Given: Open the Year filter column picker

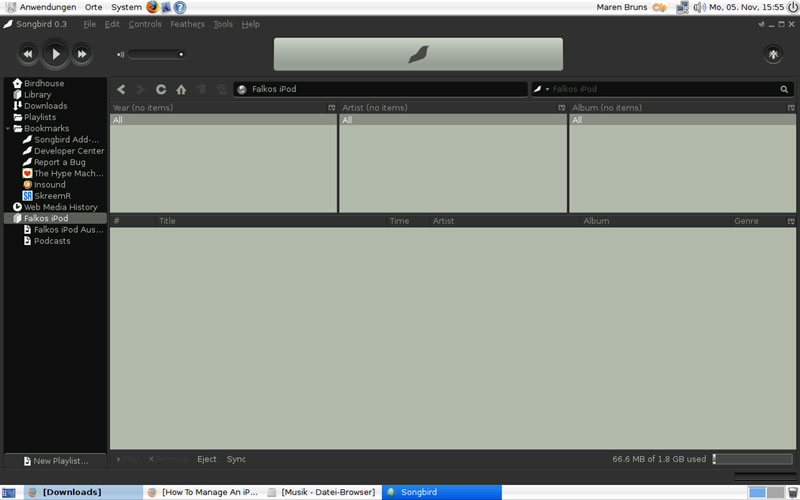Looking at the screenshot, I should pyautogui.click(x=332, y=108).
